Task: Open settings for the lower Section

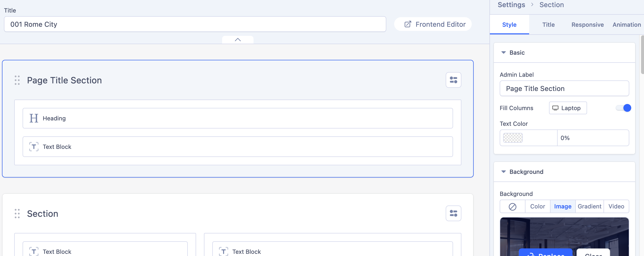Action: coord(453,213)
